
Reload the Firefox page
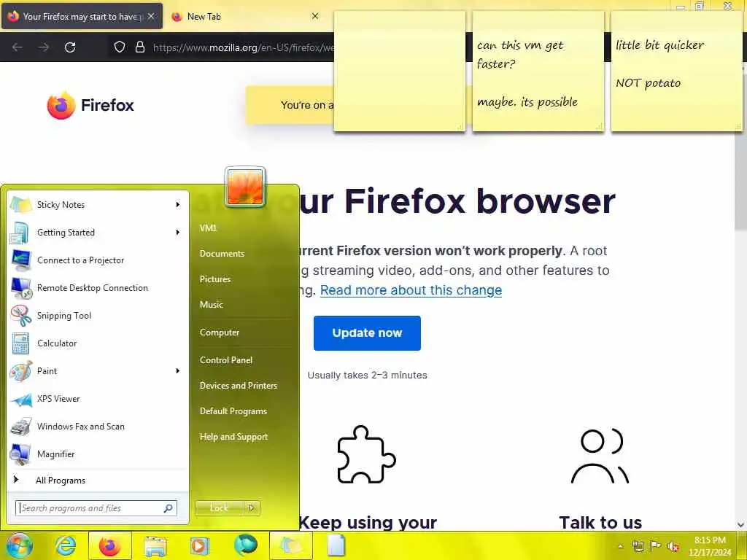tap(70, 47)
